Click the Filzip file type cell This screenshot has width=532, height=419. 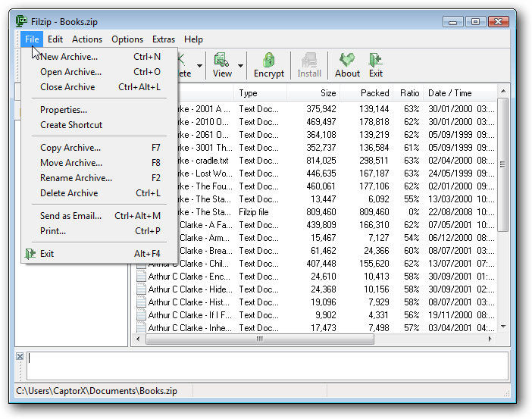pos(253,212)
